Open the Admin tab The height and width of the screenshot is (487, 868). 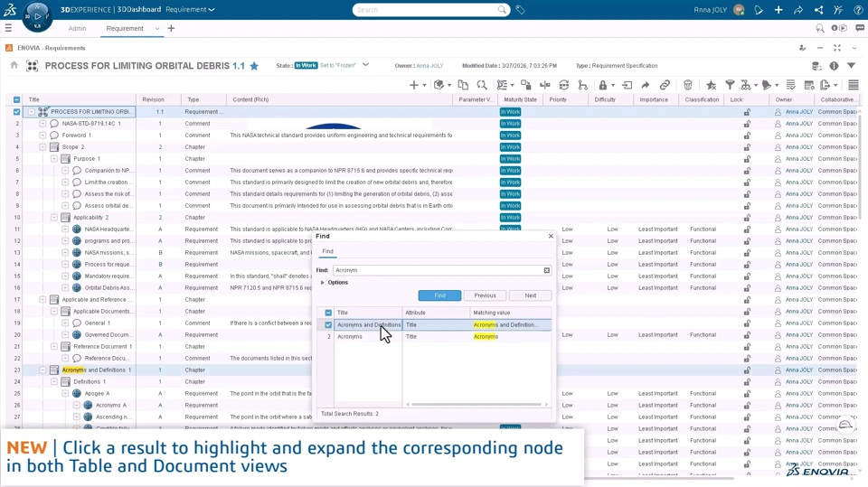click(x=78, y=28)
